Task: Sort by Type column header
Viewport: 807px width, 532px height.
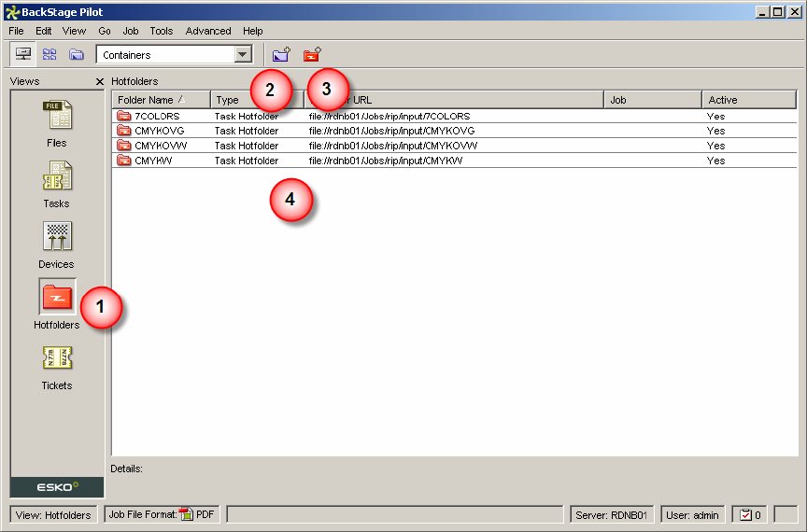Action: pyautogui.click(x=258, y=100)
